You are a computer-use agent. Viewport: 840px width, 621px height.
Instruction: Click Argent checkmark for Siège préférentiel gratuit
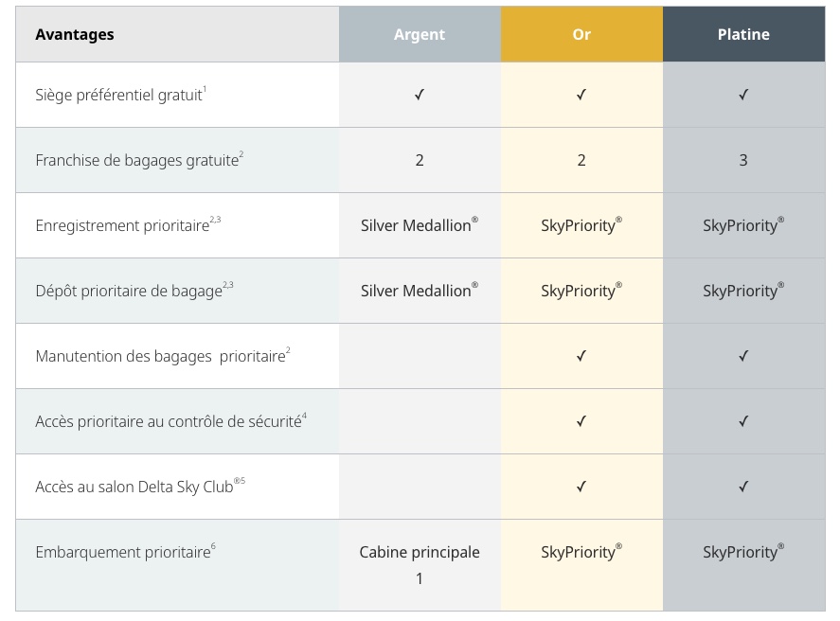click(420, 95)
